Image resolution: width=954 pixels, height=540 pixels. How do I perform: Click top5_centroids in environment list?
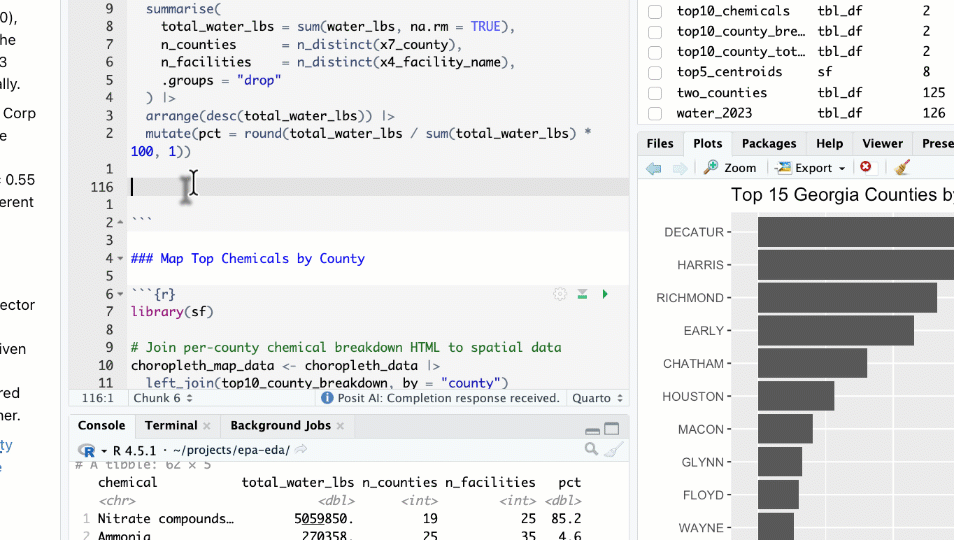coord(729,72)
